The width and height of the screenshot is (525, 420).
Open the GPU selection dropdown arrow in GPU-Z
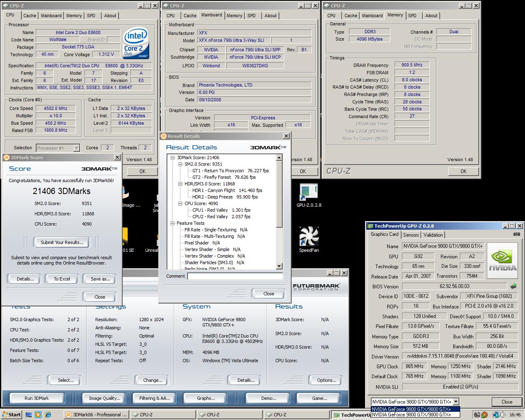pyautogui.click(x=456, y=402)
